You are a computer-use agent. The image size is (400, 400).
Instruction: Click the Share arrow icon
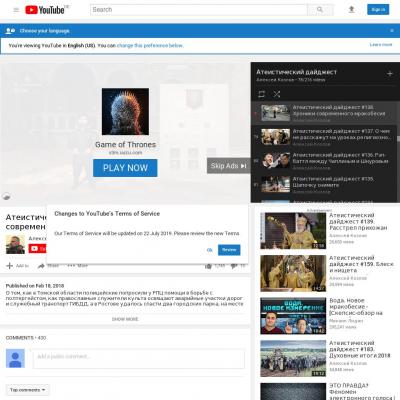pyautogui.click(x=41, y=266)
